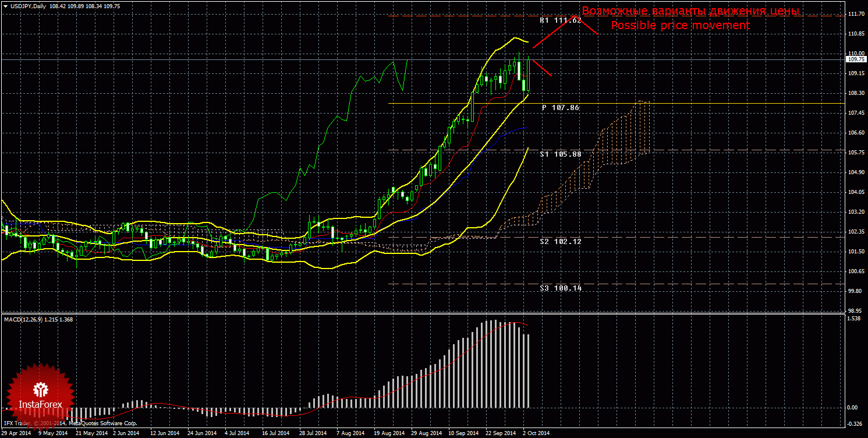
Task: Click the 19 Aug 2014 date label
Action: pos(389,433)
